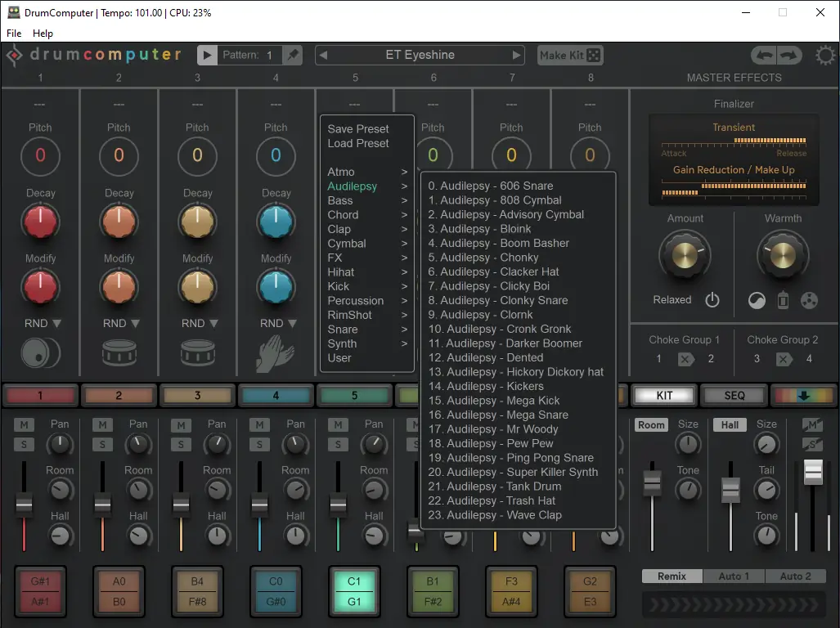
Task: Open channel 4 RND dropdown
Action: pyautogui.click(x=279, y=323)
